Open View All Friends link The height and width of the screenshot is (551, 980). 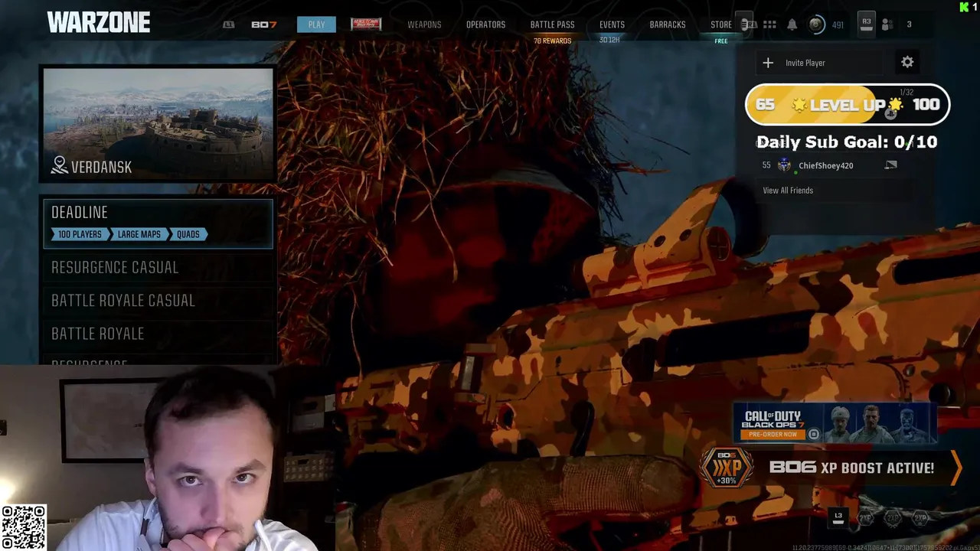coord(788,191)
